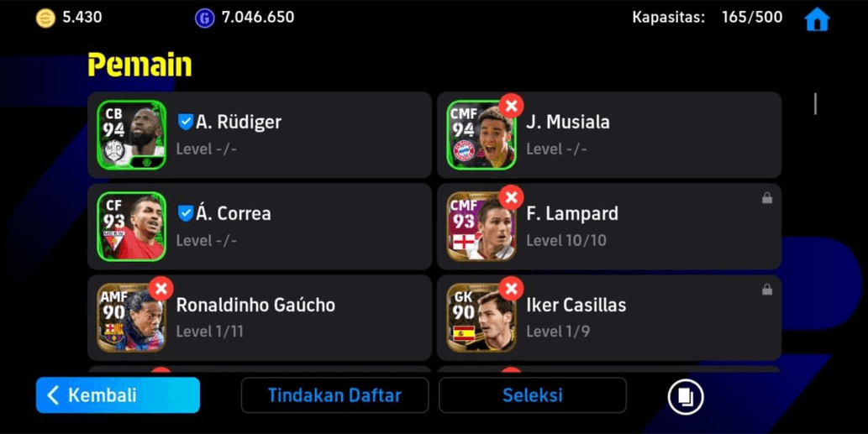Tap red X badge on F. Lampard card
Screen dimensions: 868x434
pyautogui.click(x=511, y=197)
